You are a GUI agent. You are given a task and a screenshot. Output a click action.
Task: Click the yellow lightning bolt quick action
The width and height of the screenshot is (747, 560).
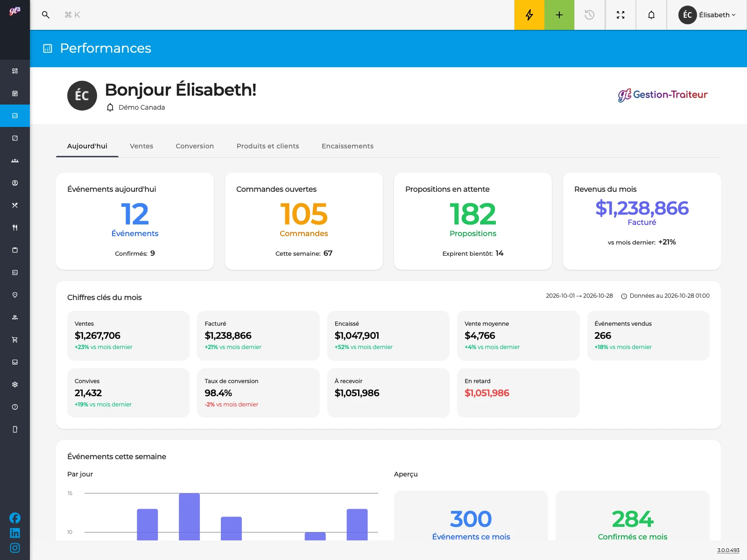point(529,15)
